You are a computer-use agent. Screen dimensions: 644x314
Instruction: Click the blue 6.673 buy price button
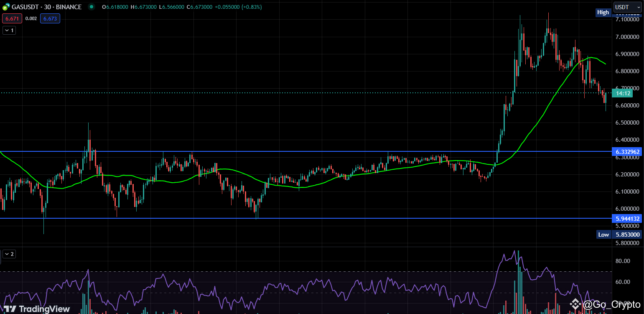(50, 18)
